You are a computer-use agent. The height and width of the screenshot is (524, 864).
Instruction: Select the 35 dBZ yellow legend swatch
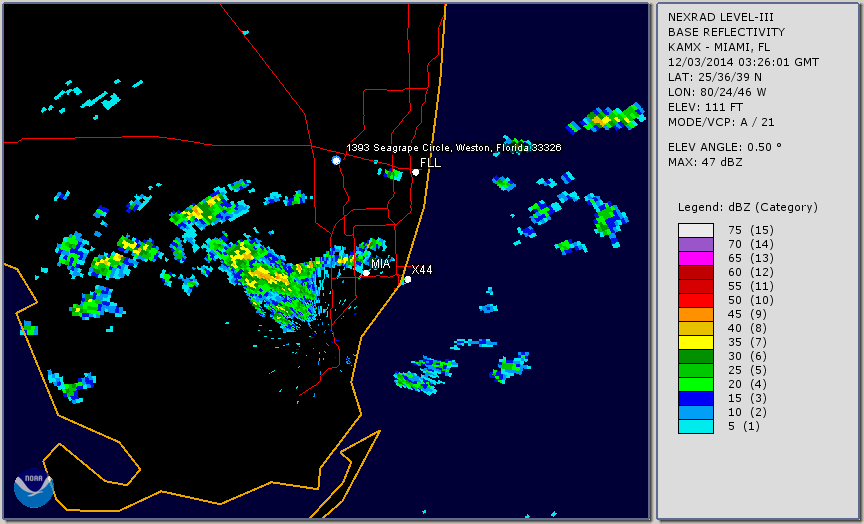696,343
